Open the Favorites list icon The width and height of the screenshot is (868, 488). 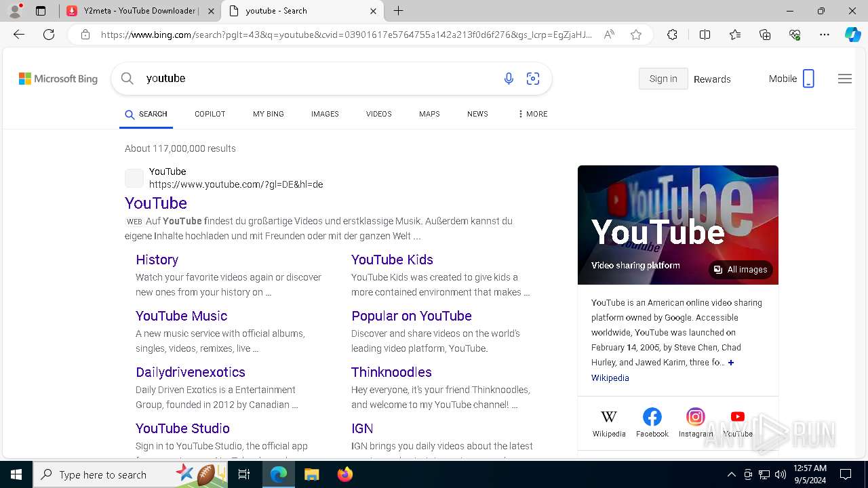pyautogui.click(x=735, y=35)
